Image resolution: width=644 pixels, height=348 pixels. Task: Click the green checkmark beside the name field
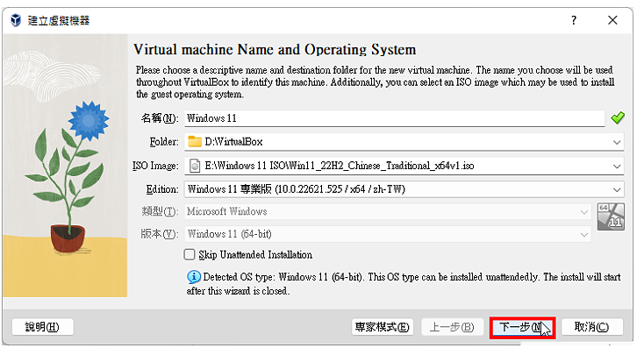coord(618,118)
